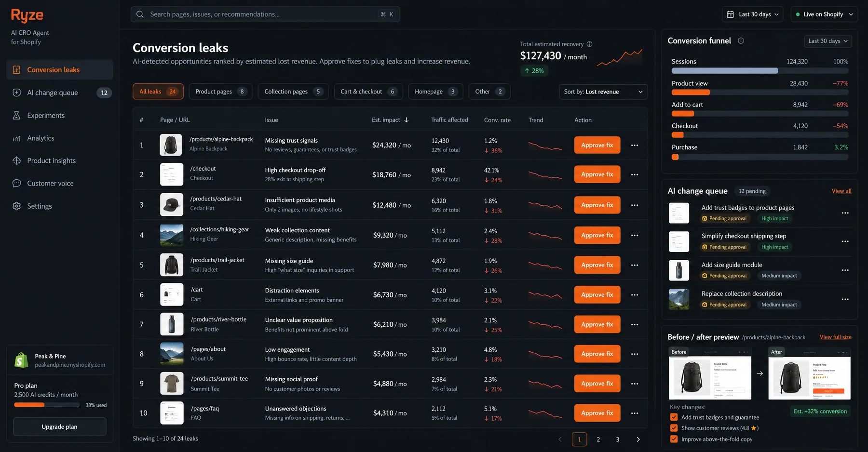The image size is (868, 452).
Task: Open more options for Add size guide module
Action: [845, 270]
